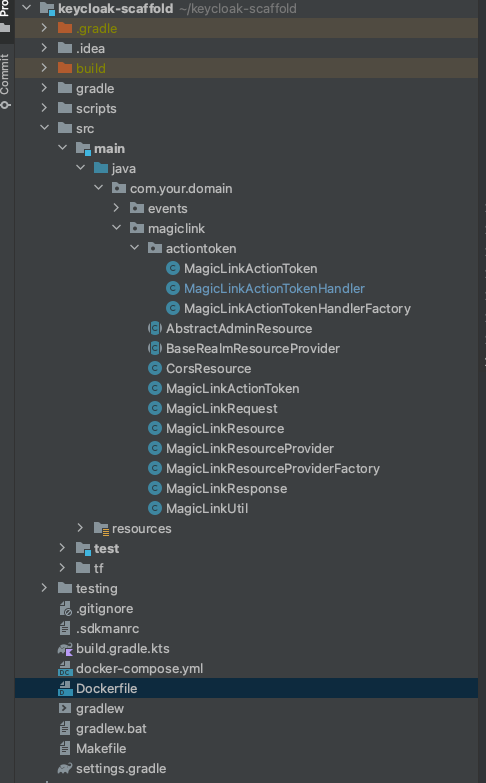Click the .gitignore file icon
Image resolution: width=486 pixels, height=783 pixels.
[x=65, y=609]
